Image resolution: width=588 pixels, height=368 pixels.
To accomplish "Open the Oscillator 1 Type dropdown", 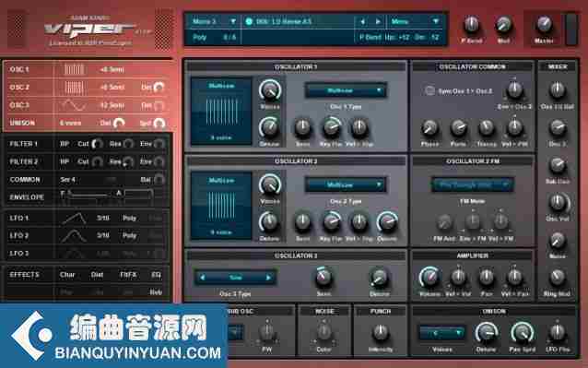I will coord(346,90).
